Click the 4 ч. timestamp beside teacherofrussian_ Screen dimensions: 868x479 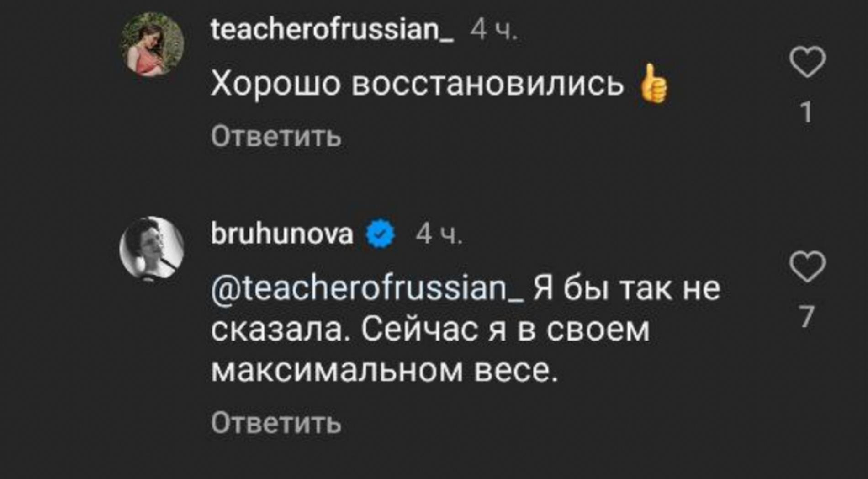pos(494,30)
